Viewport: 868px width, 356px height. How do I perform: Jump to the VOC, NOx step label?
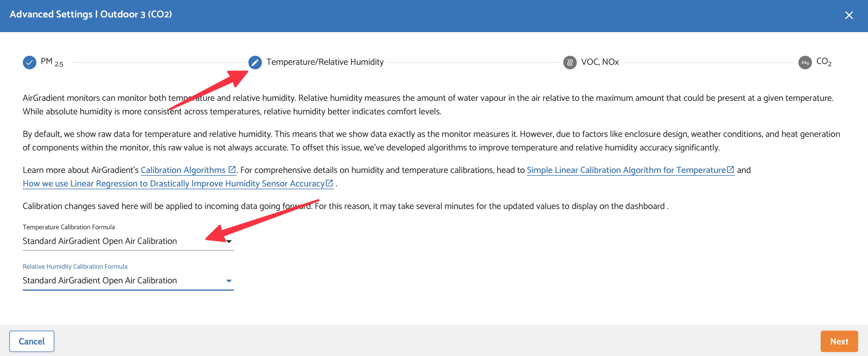pos(600,62)
